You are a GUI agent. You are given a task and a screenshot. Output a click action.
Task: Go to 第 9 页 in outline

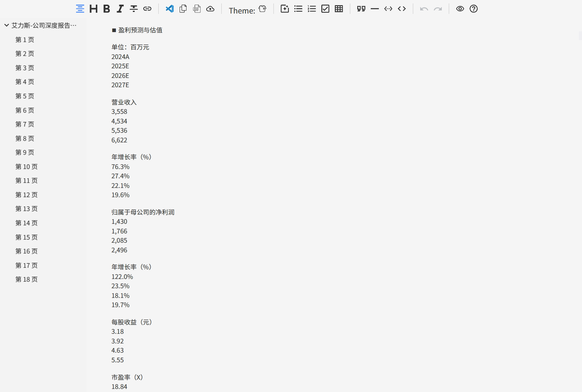pos(25,152)
